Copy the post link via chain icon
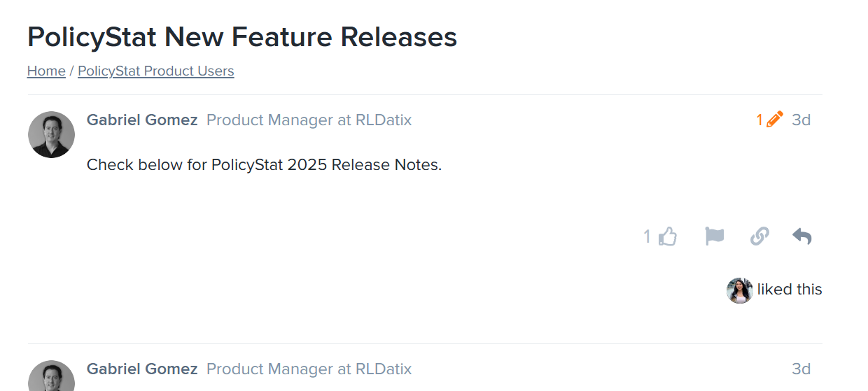Screen dimensions: 868x391 pyautogui.click(x=759, y=237)
